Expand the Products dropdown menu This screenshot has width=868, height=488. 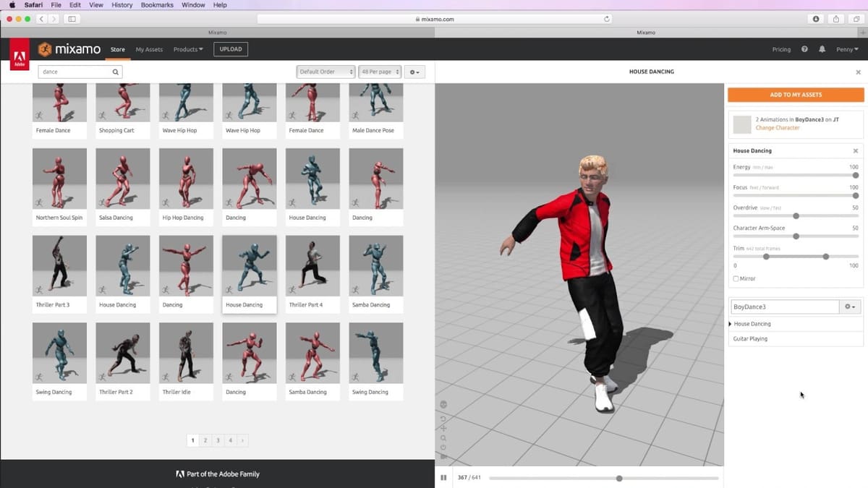[188, 49]
